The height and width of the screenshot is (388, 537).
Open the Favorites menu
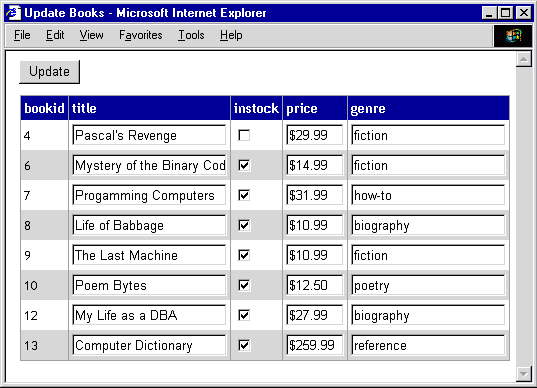pyautogui.click(x=141, y=35)
